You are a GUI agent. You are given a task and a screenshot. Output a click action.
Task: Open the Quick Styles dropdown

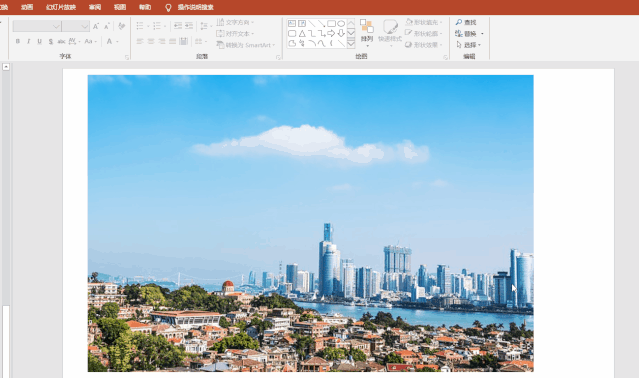point(390,32)
